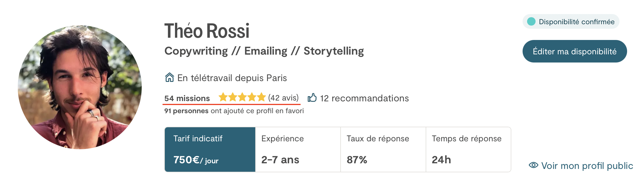Click 12 recommandations text
Screen dimensions: 644x183
364,98
